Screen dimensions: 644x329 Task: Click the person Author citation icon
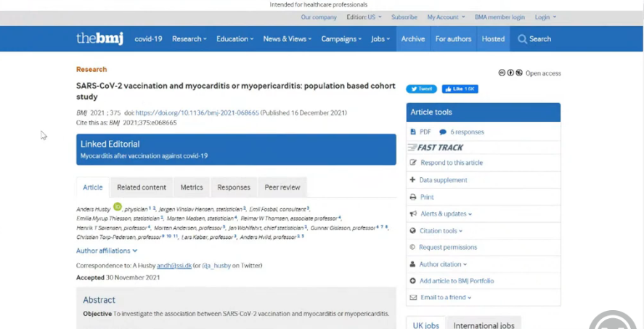[x=413, y=264]
